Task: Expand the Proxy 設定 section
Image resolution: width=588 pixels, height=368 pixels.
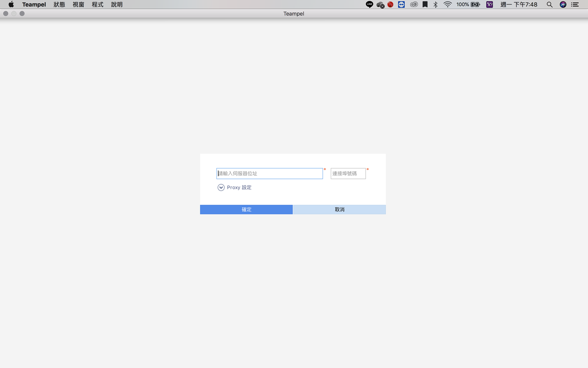Action: (221, 187)
